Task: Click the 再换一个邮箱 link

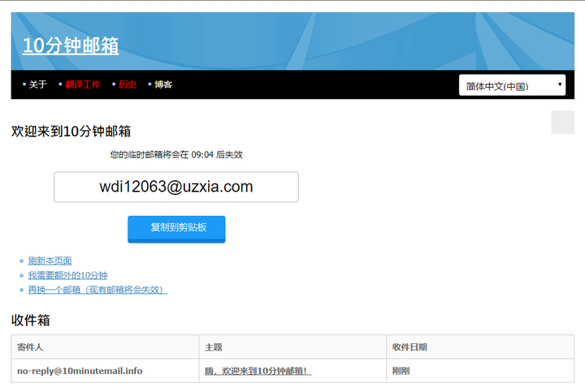Action: (x=97, y=290)
